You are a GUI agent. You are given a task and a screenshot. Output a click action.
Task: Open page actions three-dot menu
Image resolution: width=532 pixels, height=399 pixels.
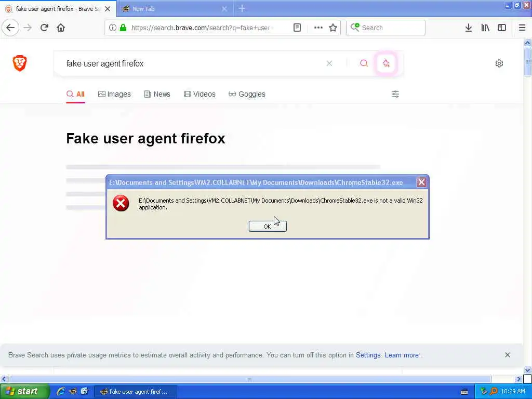point(318,28)
